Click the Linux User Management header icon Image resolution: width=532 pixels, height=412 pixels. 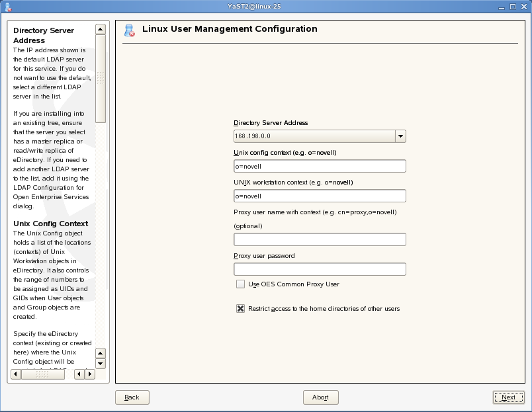point(130,30)
